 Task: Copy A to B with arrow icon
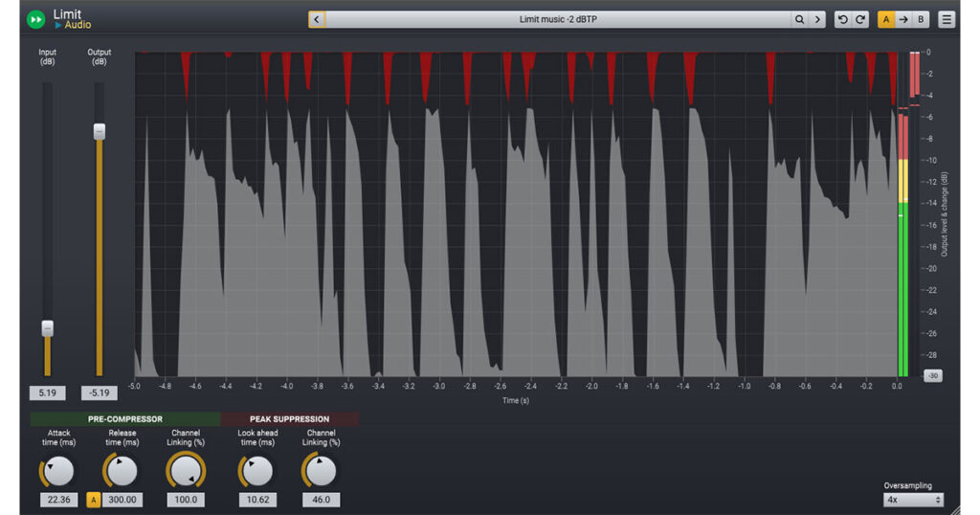tap(903, 19)
